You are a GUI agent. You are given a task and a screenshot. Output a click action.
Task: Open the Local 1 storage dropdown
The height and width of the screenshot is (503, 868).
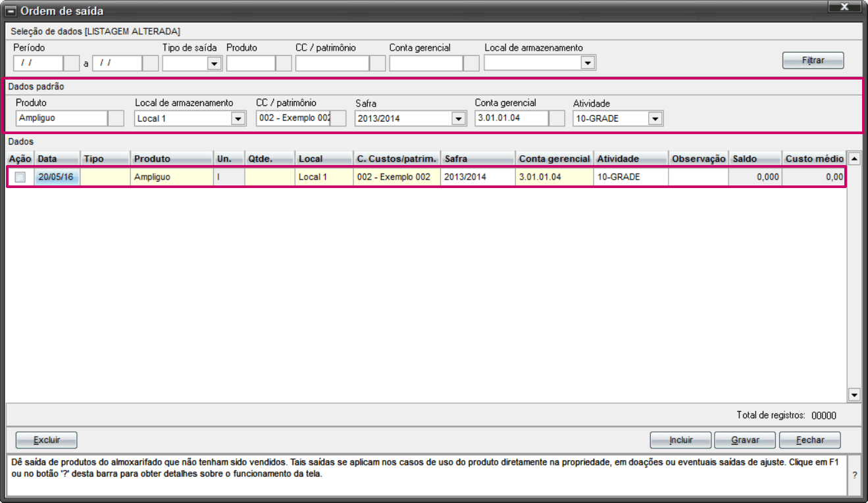pos(238,118)
